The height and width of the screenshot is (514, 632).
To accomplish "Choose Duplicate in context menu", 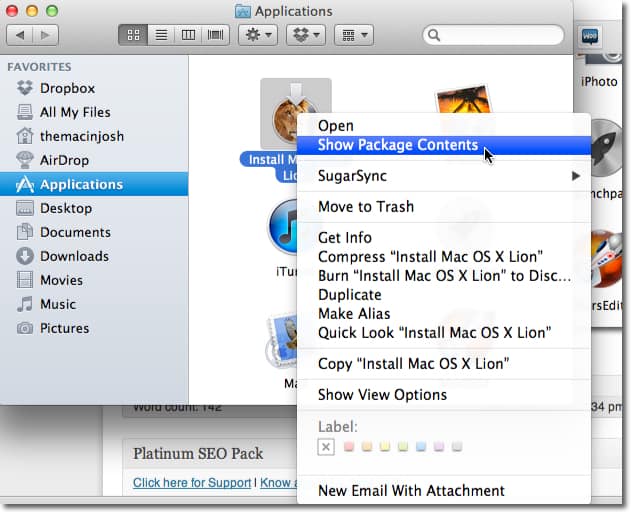I will pos(444,295).
